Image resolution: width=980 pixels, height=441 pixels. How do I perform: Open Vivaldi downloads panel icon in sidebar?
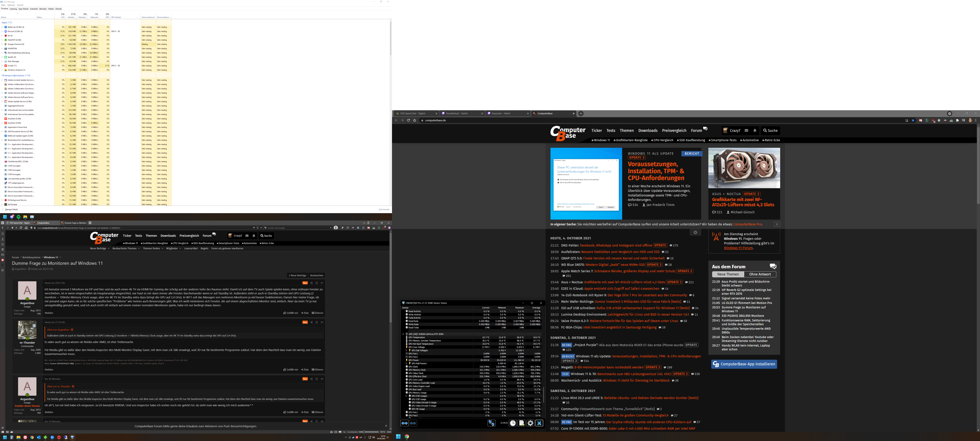click(3, 239)
